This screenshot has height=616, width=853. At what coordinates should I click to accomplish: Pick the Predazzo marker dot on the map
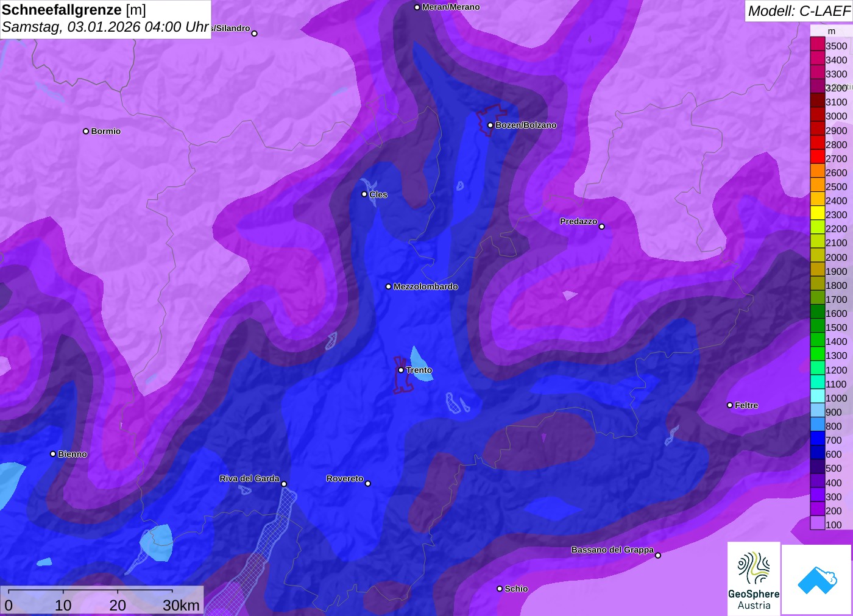coord(602,227)
